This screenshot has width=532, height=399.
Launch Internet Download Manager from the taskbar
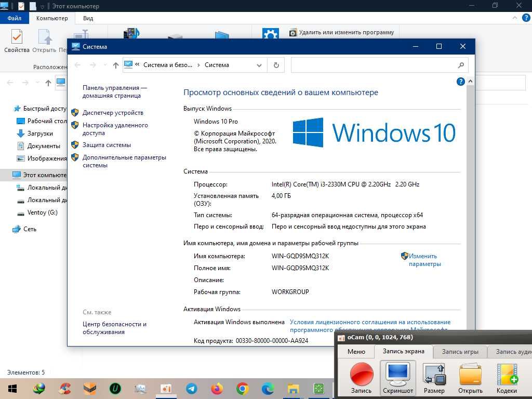coord(39,389)
